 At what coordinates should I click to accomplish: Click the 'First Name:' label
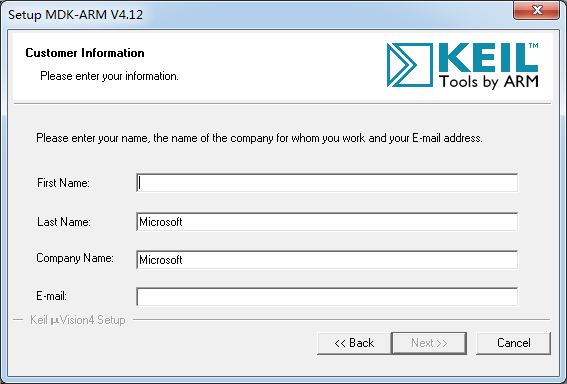[x=63, y=183]
